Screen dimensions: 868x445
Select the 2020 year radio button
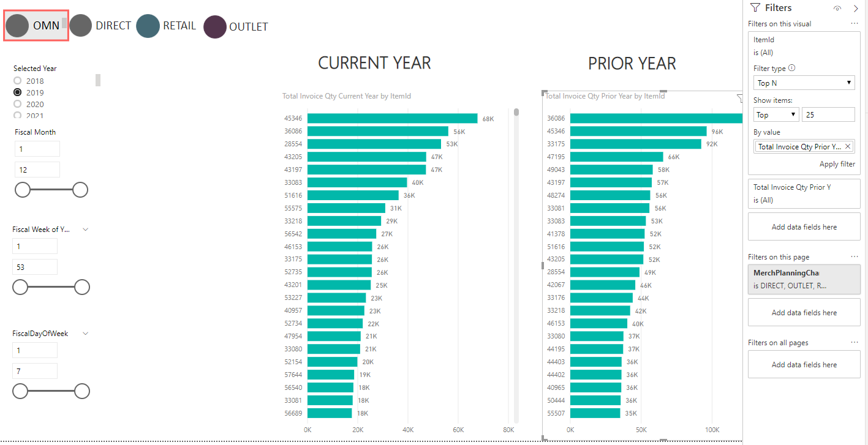pos(18,104)
